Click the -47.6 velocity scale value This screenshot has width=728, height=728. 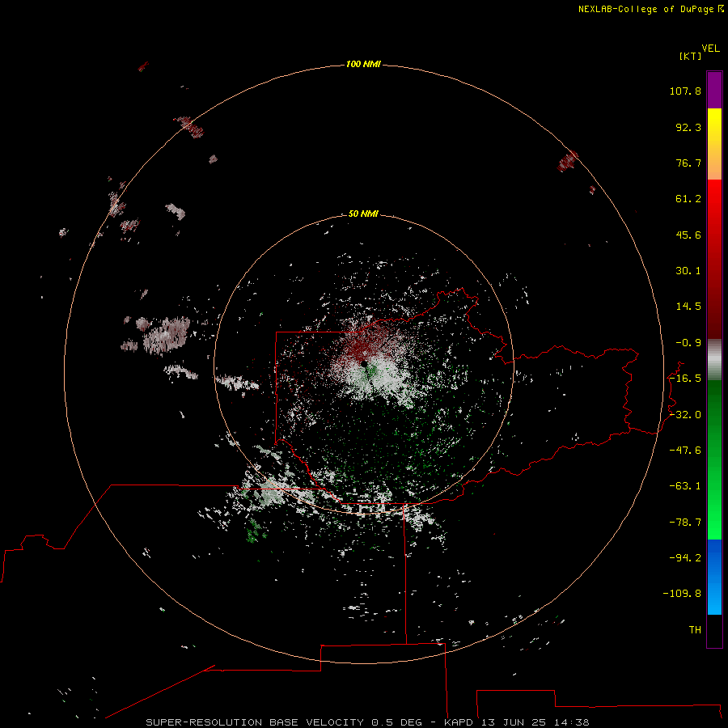685,451
